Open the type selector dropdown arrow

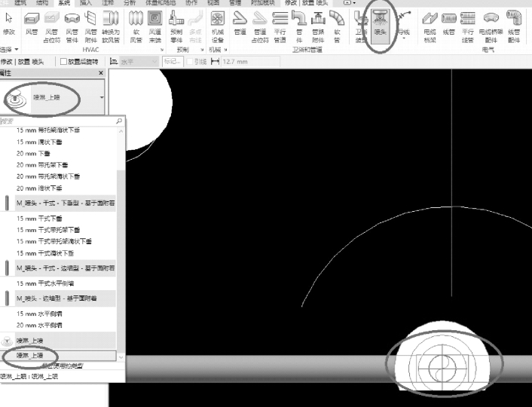point(102,97)
